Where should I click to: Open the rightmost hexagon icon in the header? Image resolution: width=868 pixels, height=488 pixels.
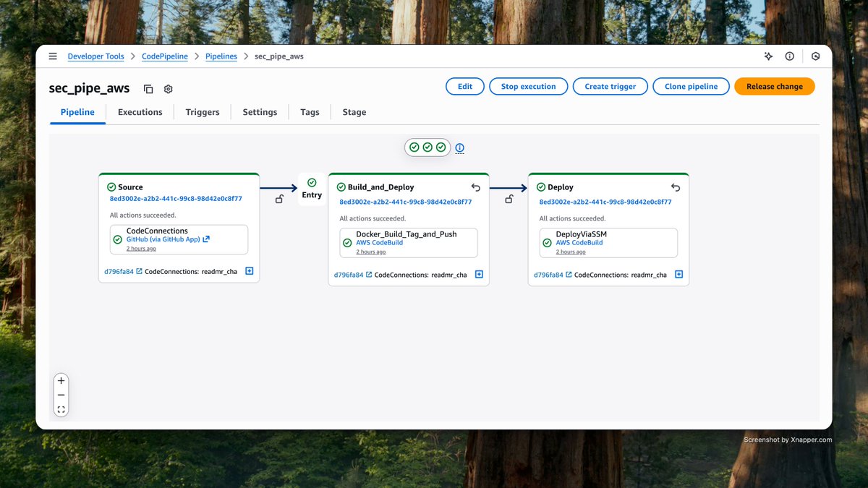[x=815, y=56]
